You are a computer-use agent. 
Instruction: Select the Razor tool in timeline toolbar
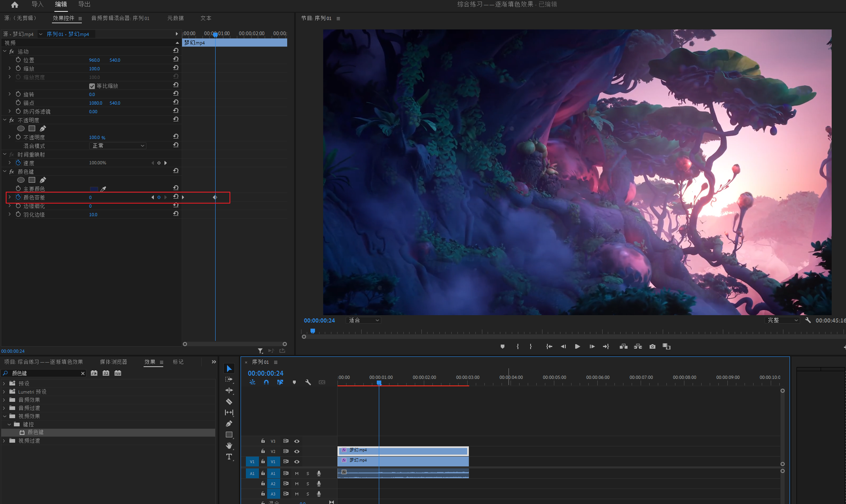click(229, 401)
